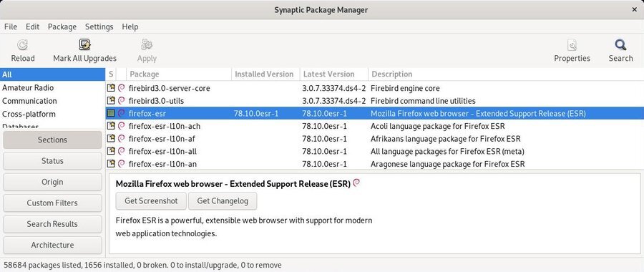Screen dimensions: 644x272
Task: Sort by the Description column header
Action: click(x=506, y=74)
